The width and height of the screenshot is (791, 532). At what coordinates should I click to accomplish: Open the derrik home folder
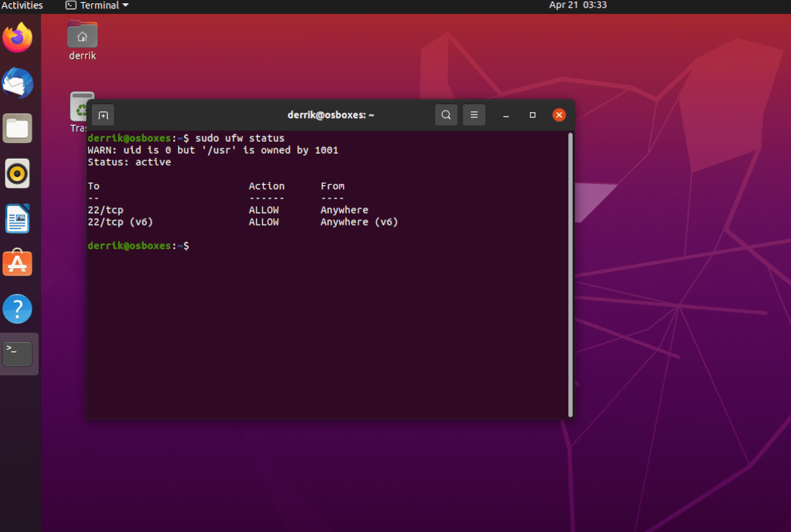click(x=82, y=36)
